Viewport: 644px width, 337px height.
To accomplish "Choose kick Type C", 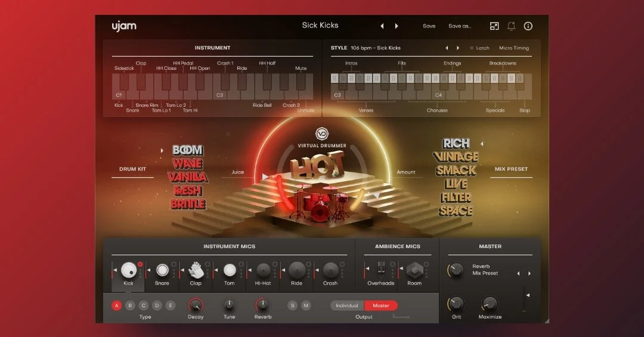I will 143,305.
